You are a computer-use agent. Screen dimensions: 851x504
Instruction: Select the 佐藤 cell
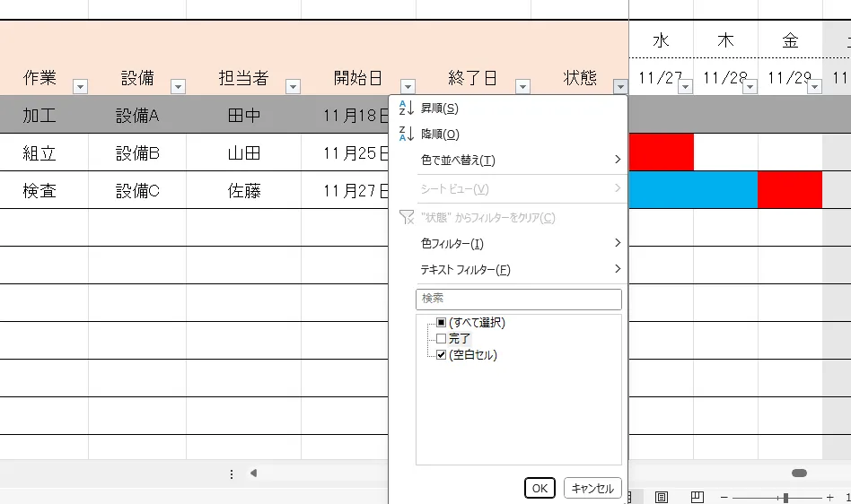243,190
